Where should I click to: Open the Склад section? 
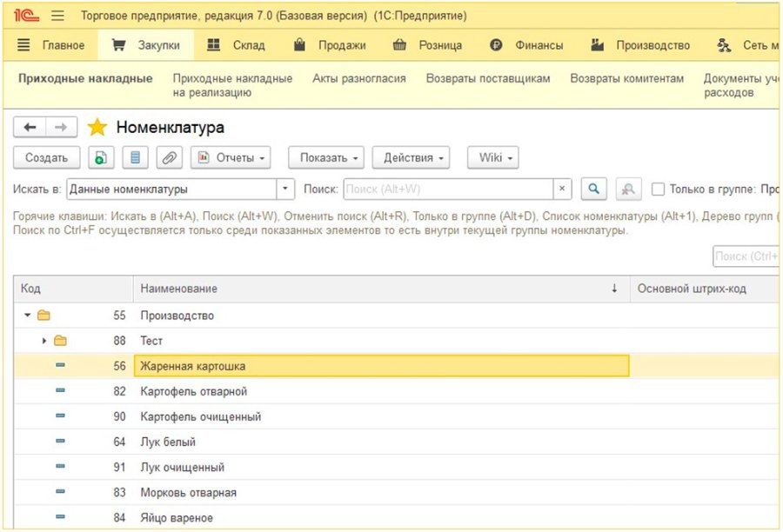pyautogui.click(x=236, y=45)
